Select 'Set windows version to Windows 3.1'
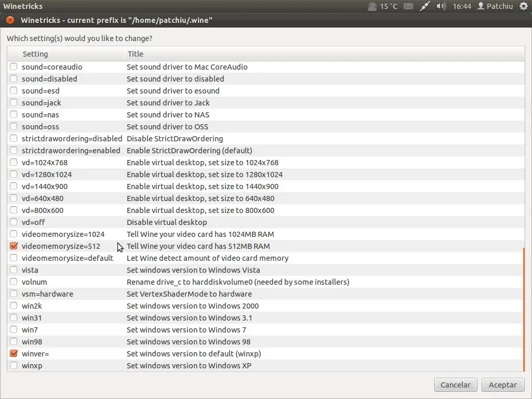This screenshot has height=399, width=532. 189,318
